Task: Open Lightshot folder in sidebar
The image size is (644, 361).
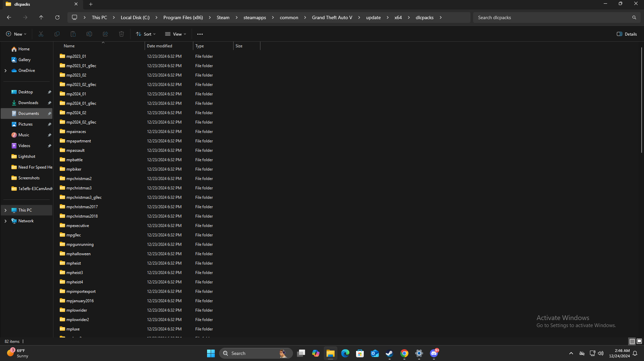Action: (27, 156)
